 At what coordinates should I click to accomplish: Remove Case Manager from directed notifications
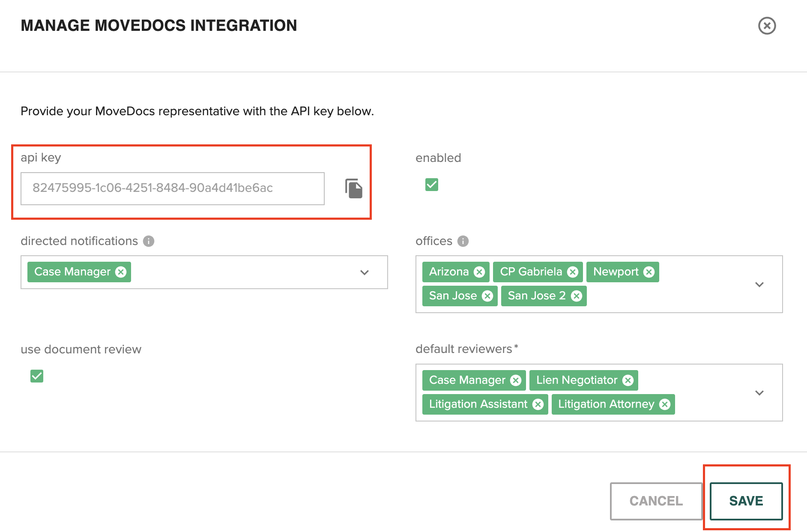click(121, 272)
